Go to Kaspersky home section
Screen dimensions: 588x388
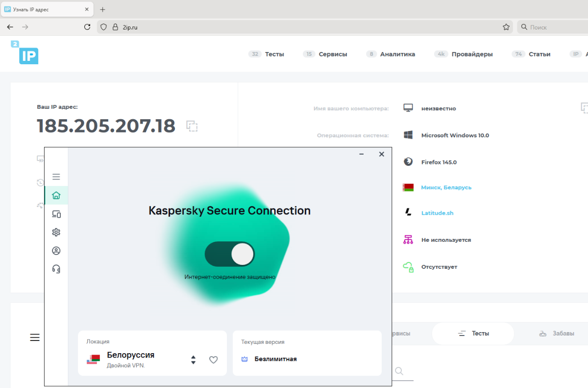click(x=56, y=195)
